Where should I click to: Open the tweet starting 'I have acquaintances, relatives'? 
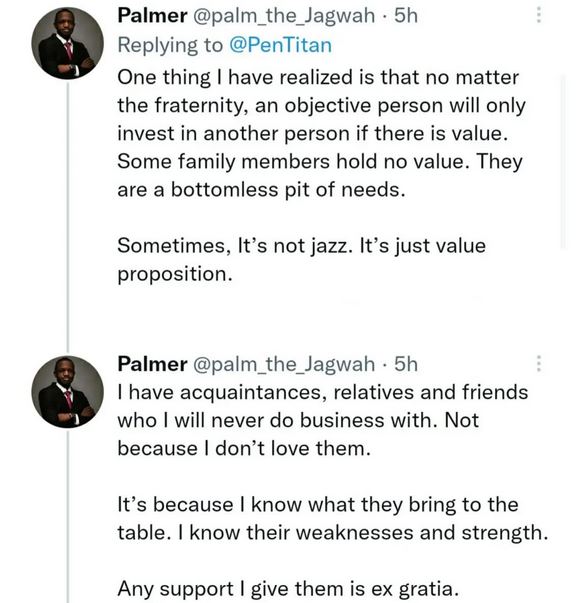(323, 420)
